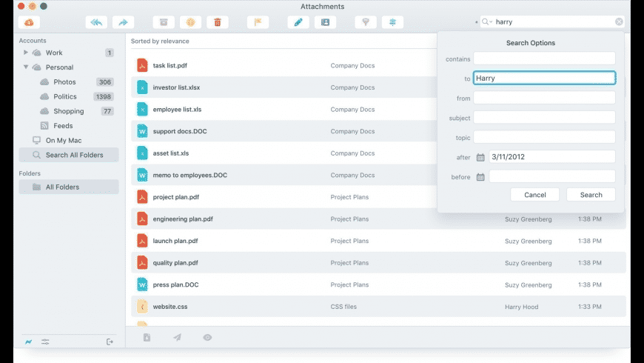Click the save attachment icon in bottom bar

coord(147,338)
